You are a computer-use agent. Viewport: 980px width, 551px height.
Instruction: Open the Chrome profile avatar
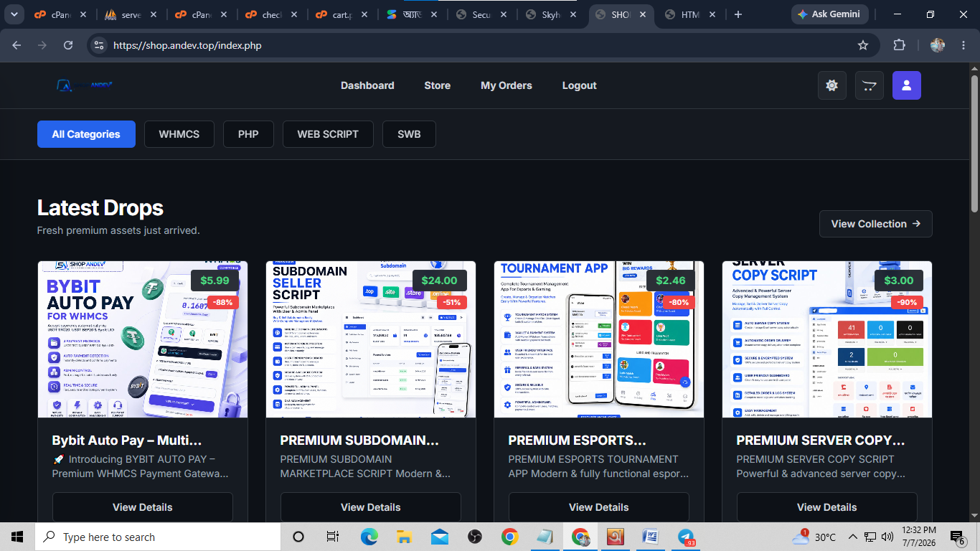click(938, 45)
